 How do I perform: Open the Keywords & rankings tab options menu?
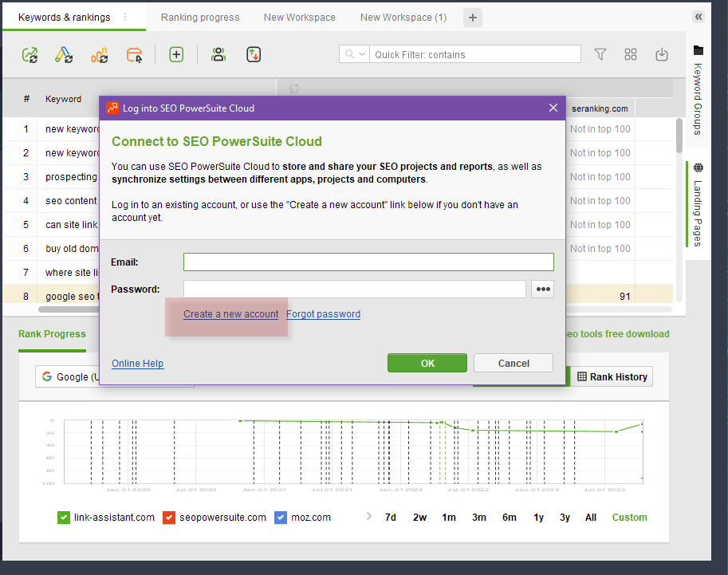[x=125, y=18]
